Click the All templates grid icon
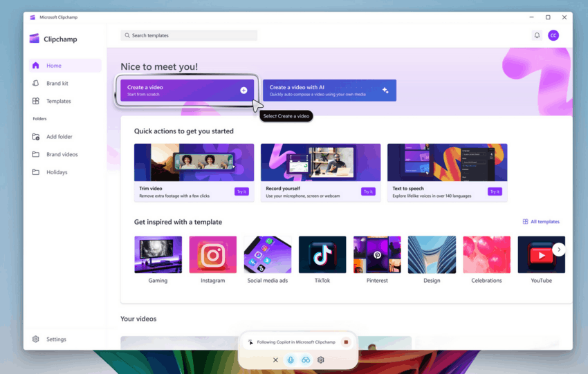 (525, 221)
